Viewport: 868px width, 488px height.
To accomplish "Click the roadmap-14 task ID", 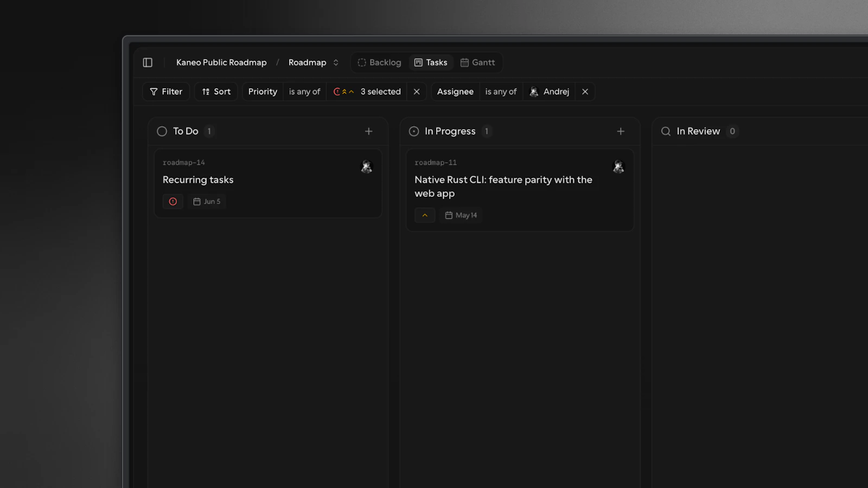I will 184,163.
